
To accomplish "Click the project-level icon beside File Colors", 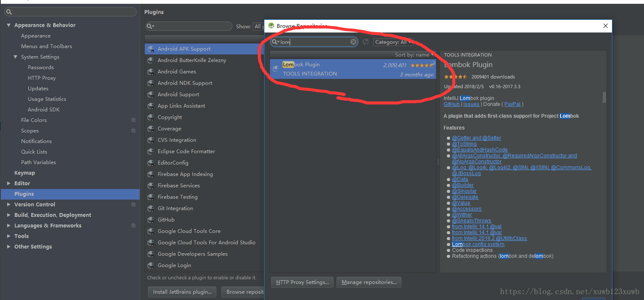I will click(x=133, y=120).
